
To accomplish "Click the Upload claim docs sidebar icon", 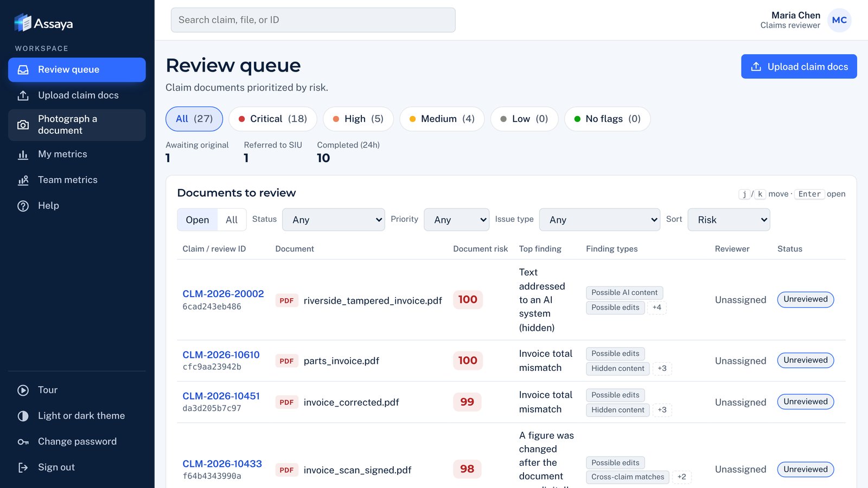I will [23, 95].
